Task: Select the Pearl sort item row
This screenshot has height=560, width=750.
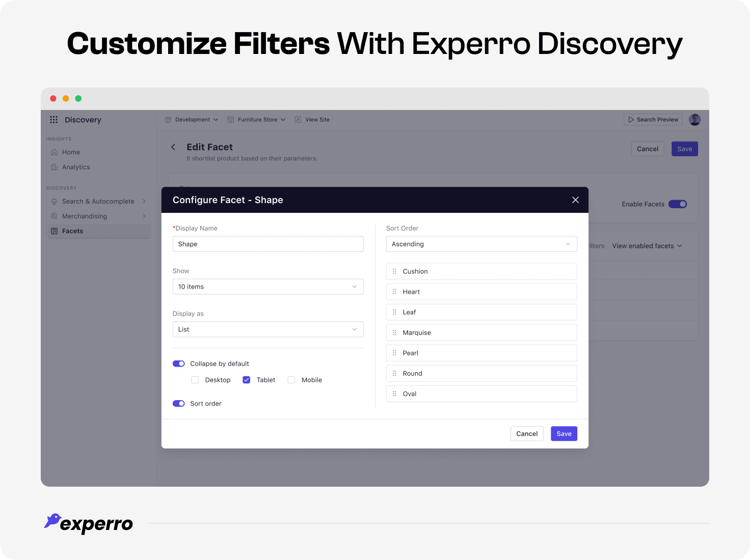Action: point(481,353)
